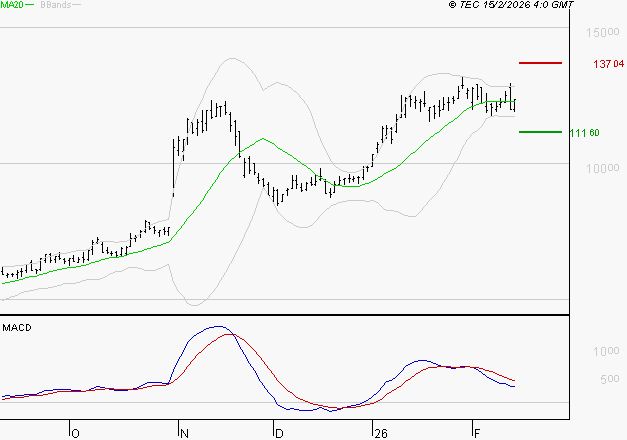Viewport: 627px width, 440px height.
Task: Click the O month axis label
Action: [75, 434]
